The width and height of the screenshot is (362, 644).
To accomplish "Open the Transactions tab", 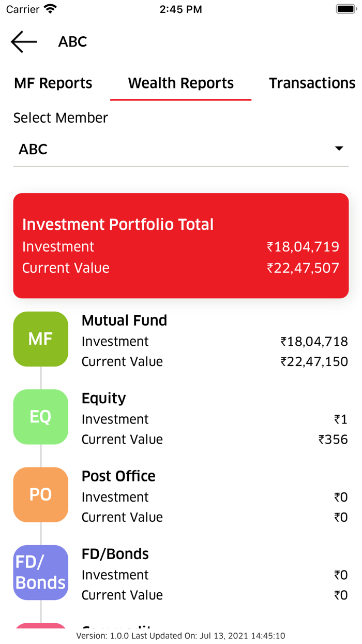I will [312, 83].
